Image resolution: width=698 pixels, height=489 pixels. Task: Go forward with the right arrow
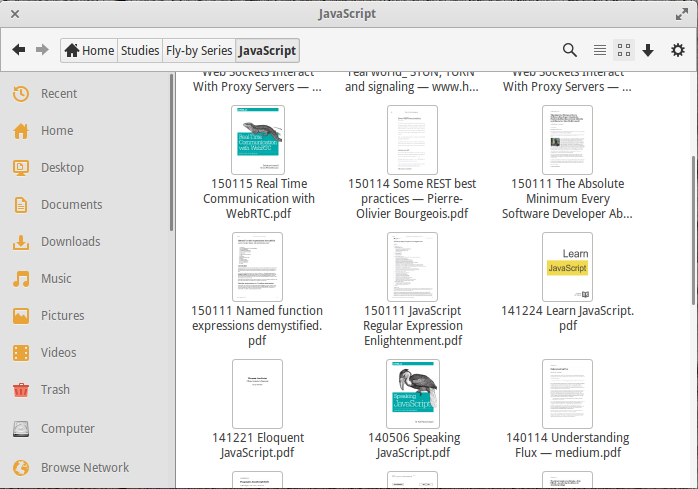click(42, 50)
